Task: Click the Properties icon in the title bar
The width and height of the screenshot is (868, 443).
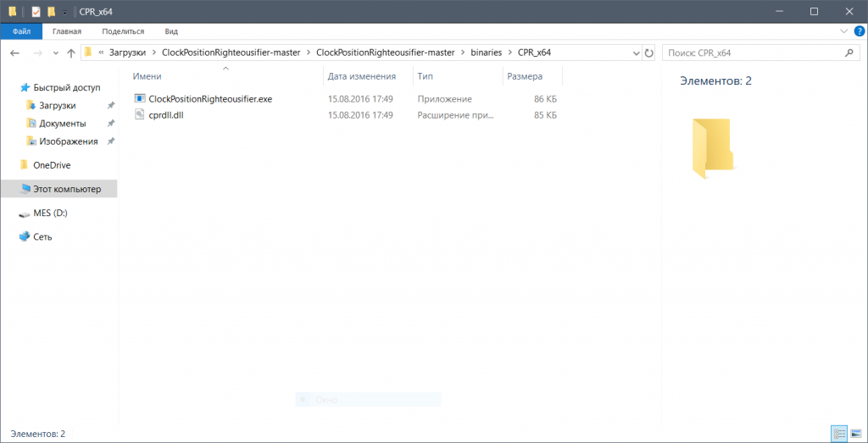Action: tap(36, 11)
